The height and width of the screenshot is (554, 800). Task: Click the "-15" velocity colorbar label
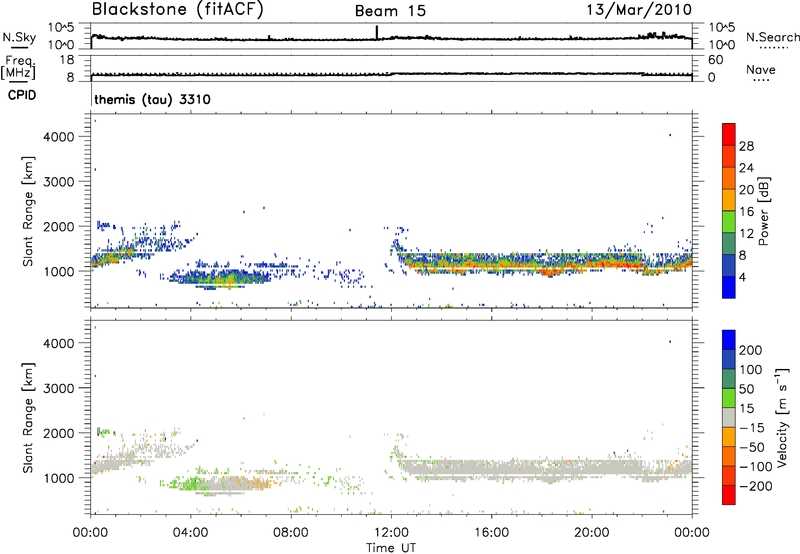click(x=752, y=428)
